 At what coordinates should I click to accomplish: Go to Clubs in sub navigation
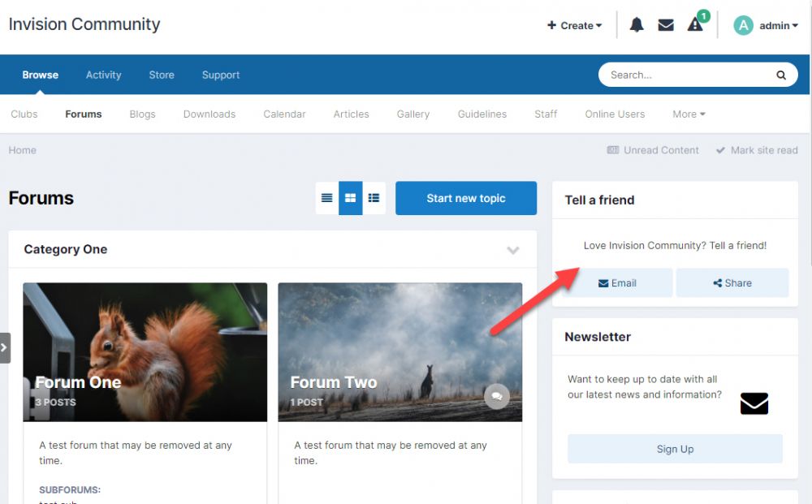point(24,114)
